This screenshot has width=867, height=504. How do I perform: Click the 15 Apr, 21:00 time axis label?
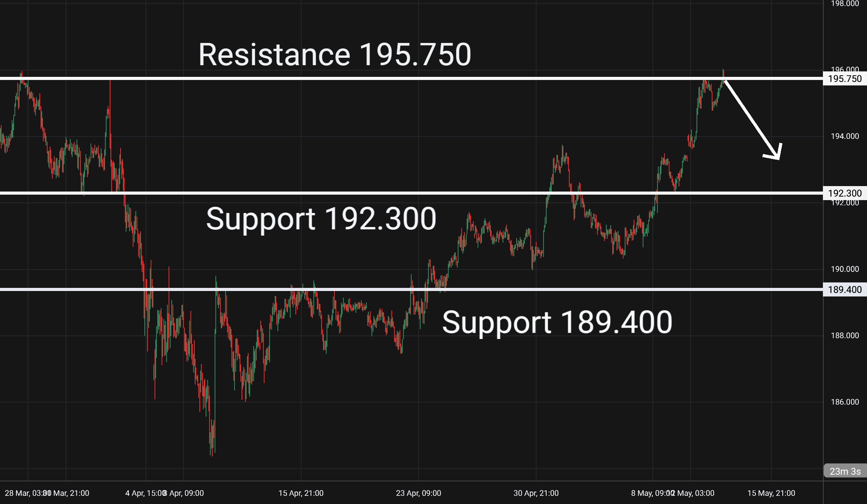[301, 493]
